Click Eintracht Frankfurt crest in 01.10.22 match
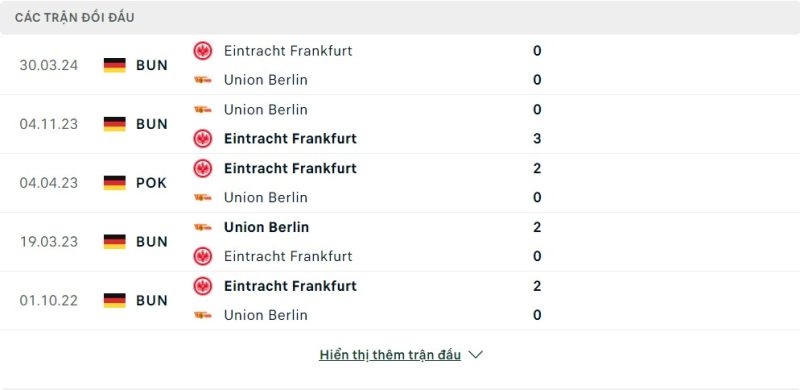Image resolution: width=800 pixels, height=390 pixels. (x=203, y=285)
